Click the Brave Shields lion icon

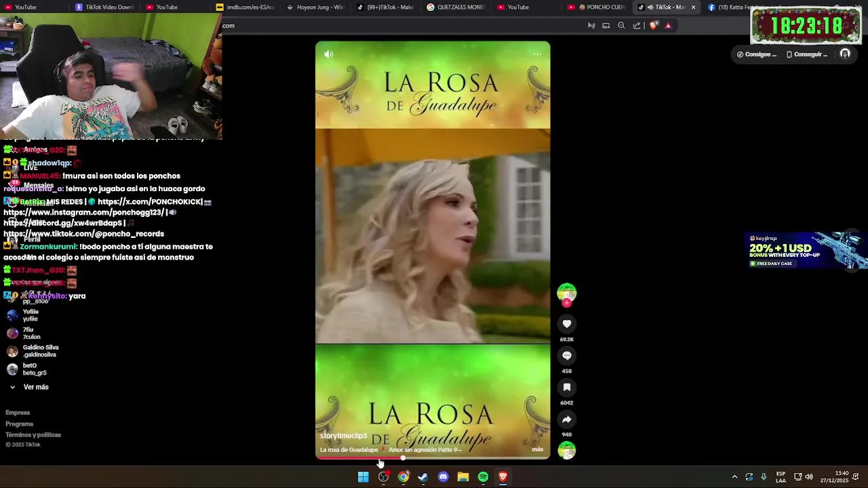(653, 26)
